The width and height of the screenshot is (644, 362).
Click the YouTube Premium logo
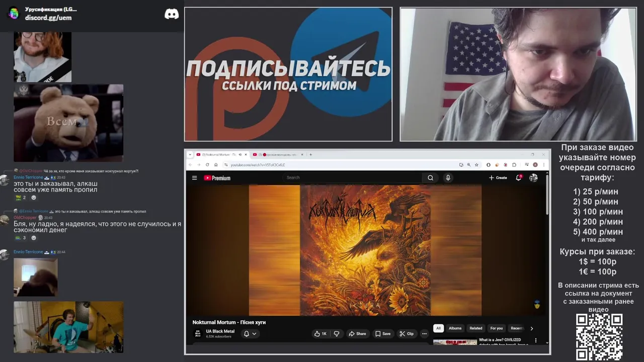[x=217, y=178]
